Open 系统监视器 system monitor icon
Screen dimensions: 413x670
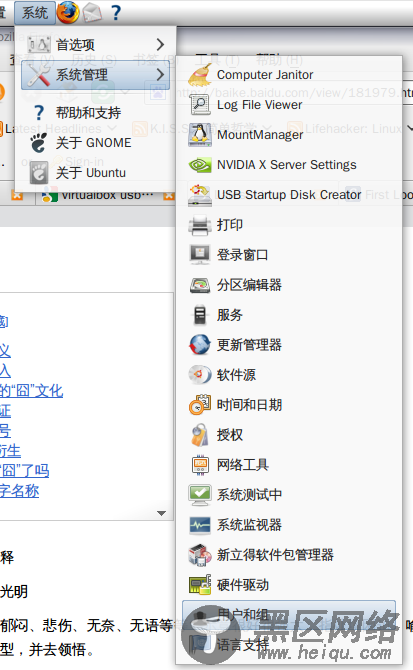[x=200, y=525]
